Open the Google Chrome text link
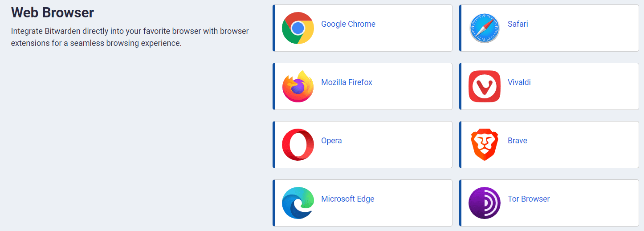 [348, 24]
